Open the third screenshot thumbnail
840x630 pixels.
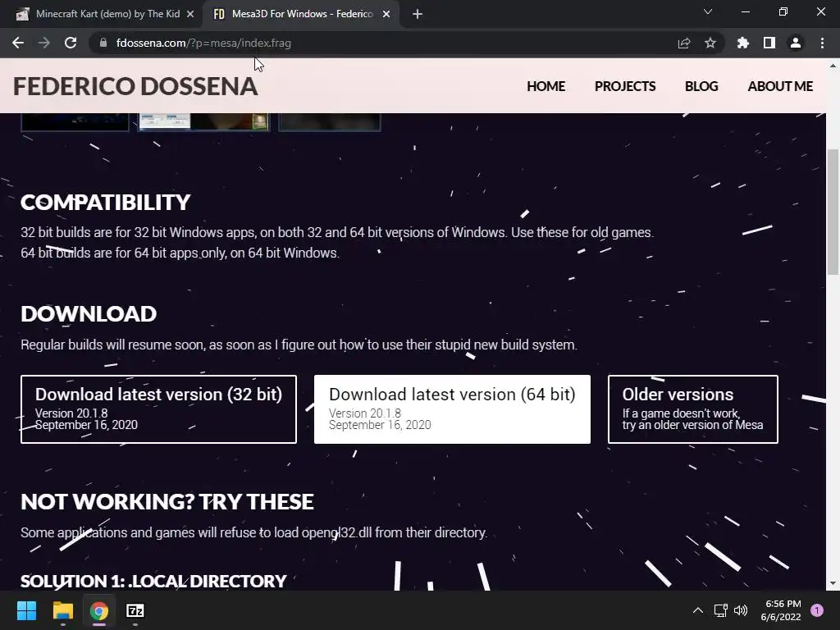(330, 121)
